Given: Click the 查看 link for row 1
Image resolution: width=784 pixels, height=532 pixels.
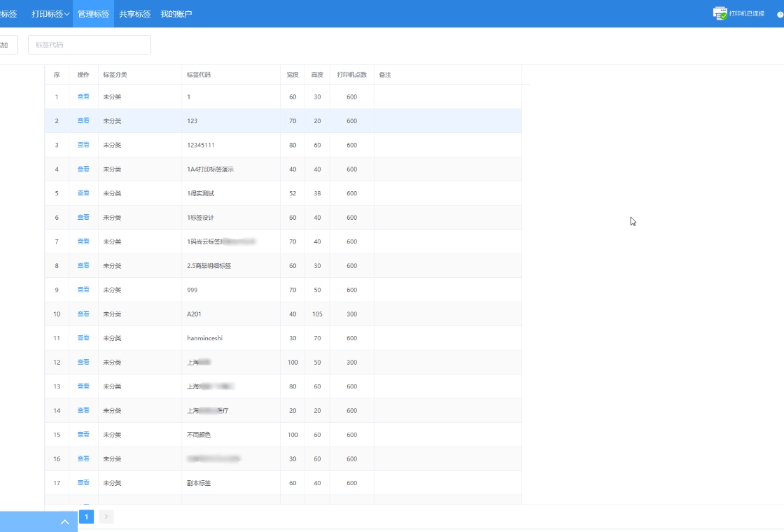Looking at the screenshot, I should pos(83,97).
